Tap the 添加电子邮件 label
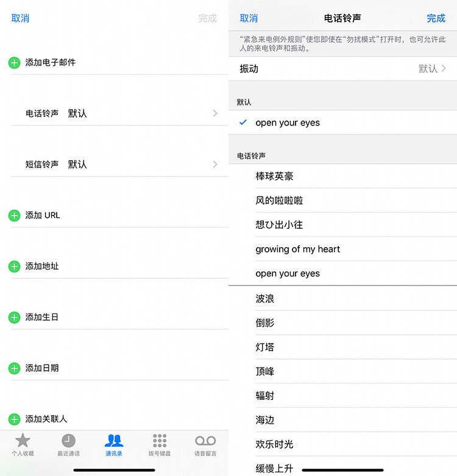 point(51,63)
